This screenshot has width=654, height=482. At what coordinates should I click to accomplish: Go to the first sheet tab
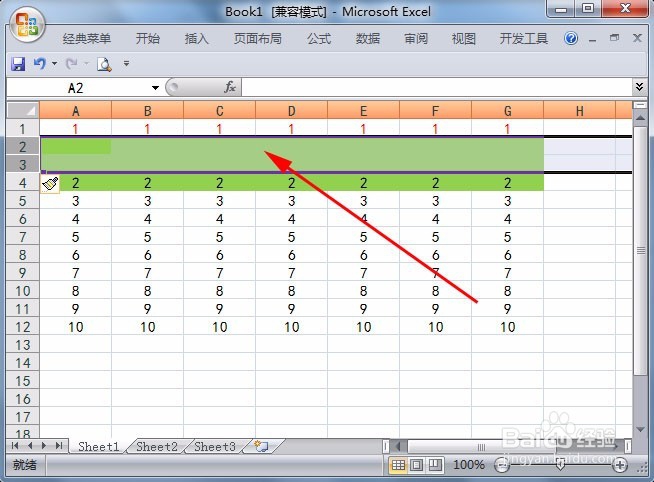tap(15, 446)
